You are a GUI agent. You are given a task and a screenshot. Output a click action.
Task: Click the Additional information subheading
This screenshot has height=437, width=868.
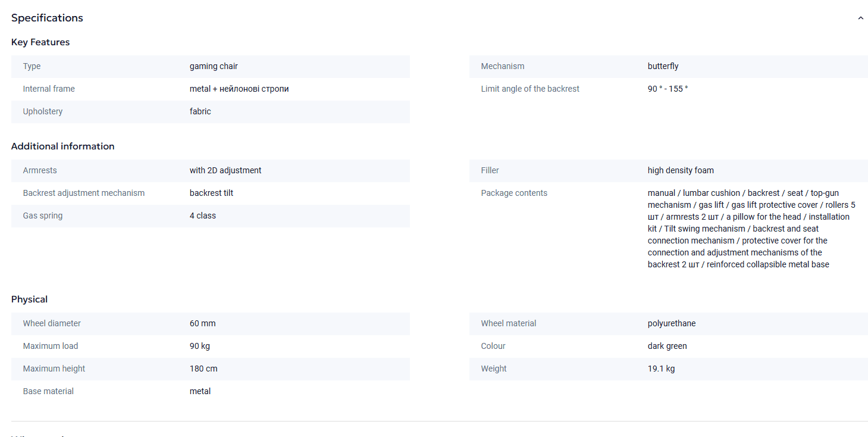pos(62,146)
